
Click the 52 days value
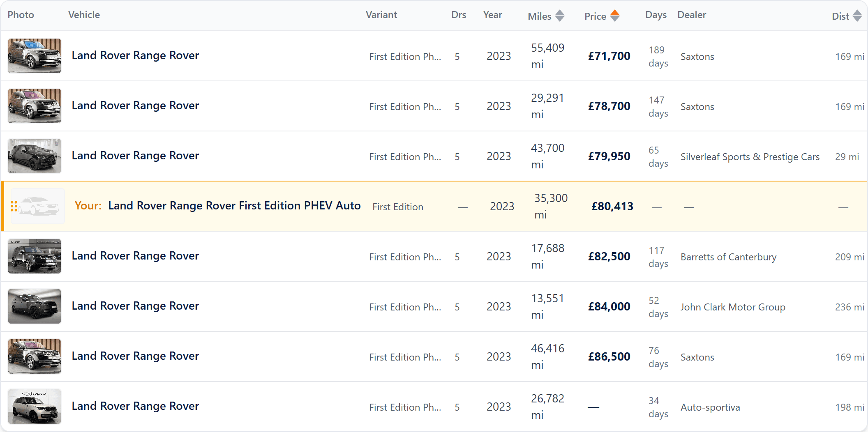pyautogui.click(x=658, y=307)
